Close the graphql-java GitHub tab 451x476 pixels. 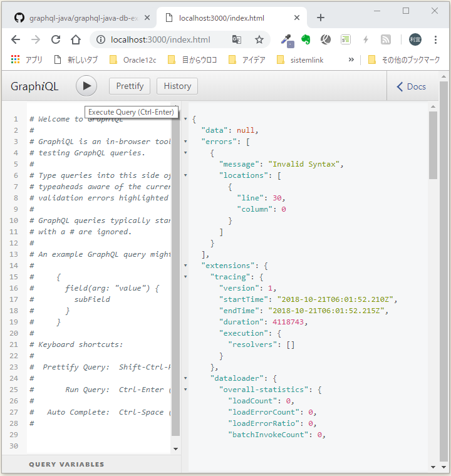pyautogui.click(x=147, y=18)
